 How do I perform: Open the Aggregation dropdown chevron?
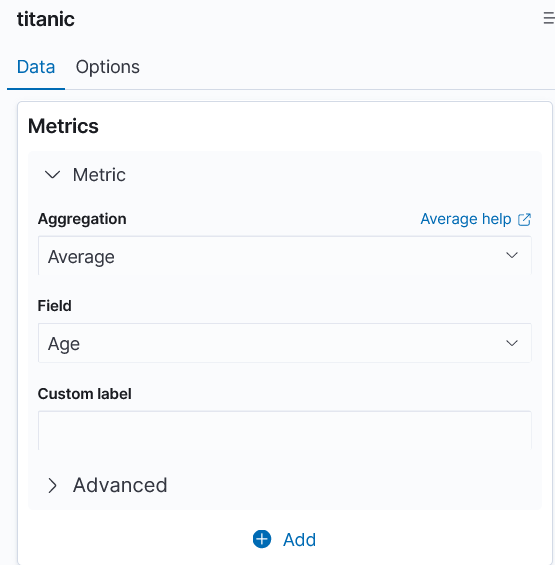[512, 255]
